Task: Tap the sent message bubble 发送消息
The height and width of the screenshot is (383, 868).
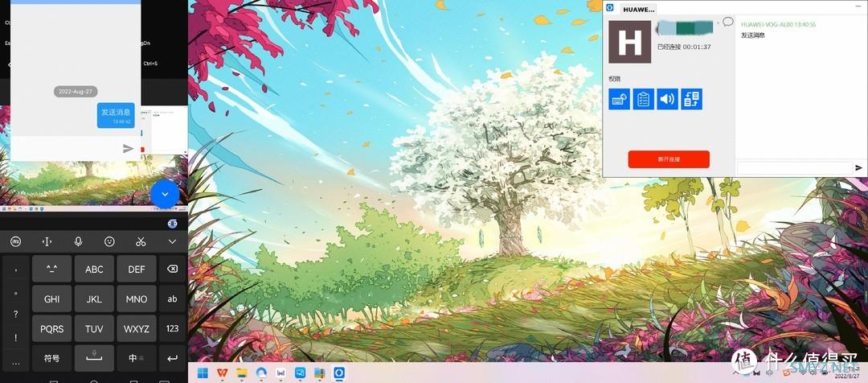Action: point(116,115)
